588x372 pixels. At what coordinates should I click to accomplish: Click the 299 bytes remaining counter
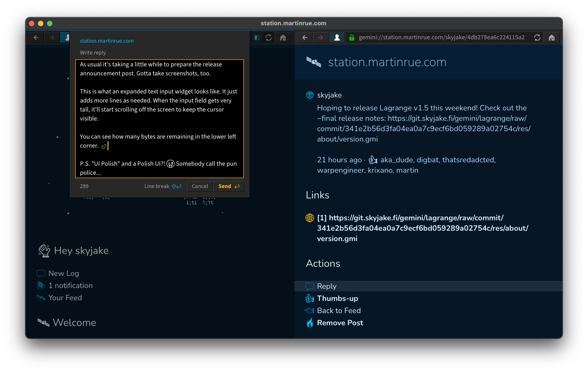coord(84,186)
